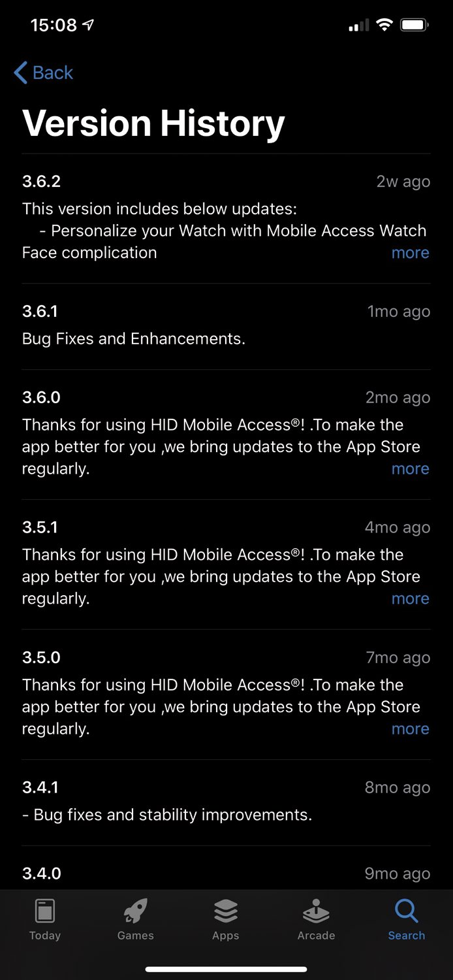Switch to the Arcade tab label
This screenshot has width=453, height=980.
point(316,936)
